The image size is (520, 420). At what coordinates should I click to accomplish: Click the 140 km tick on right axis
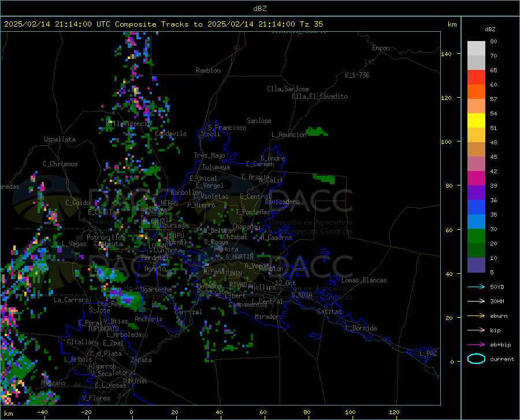point(446,54)
